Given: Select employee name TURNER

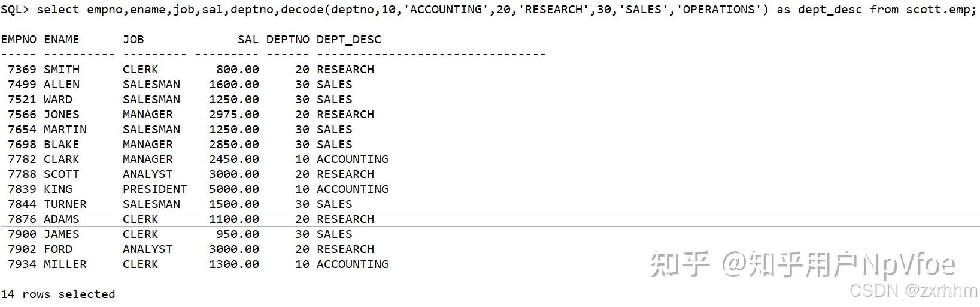Looking at the screenshot, I should 65,204.
